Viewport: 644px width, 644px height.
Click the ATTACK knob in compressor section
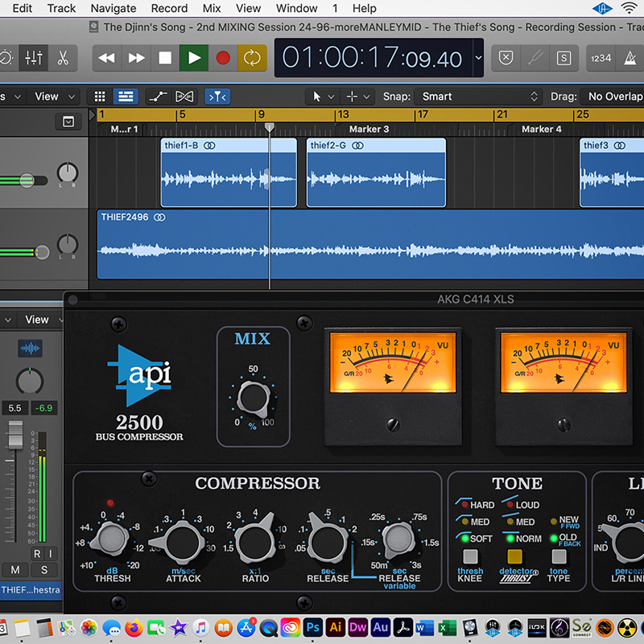(183, 542)
